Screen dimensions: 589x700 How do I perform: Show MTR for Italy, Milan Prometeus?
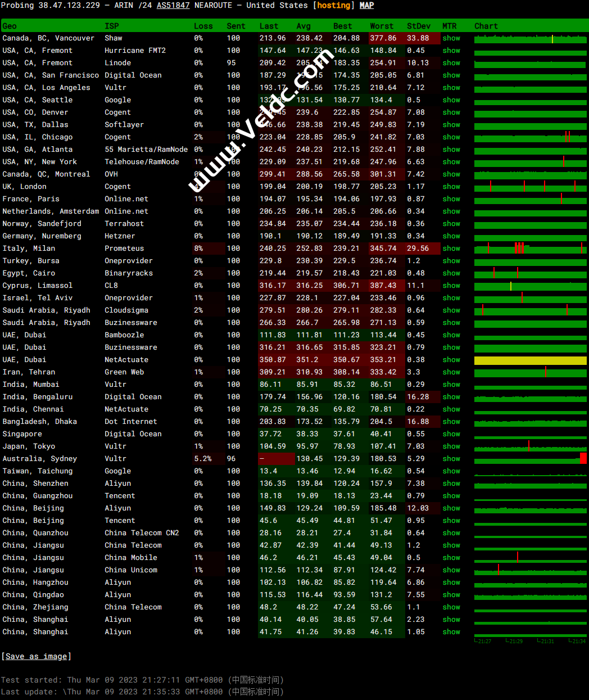451,249
